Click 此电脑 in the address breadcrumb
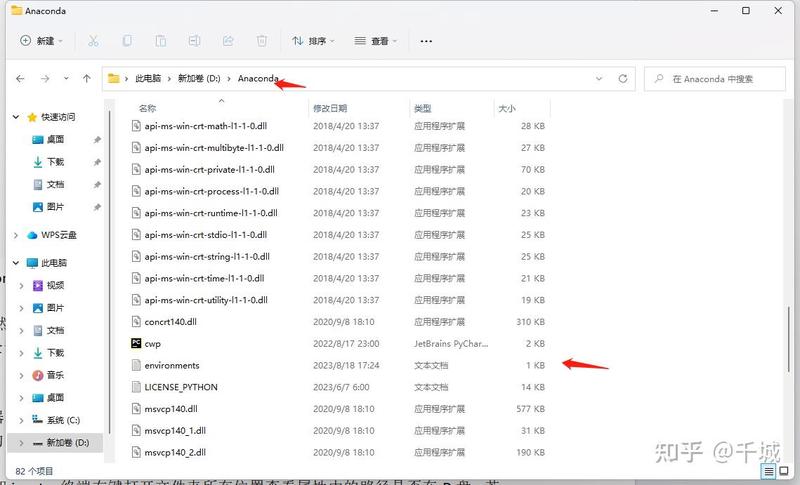 pos(148,79)
